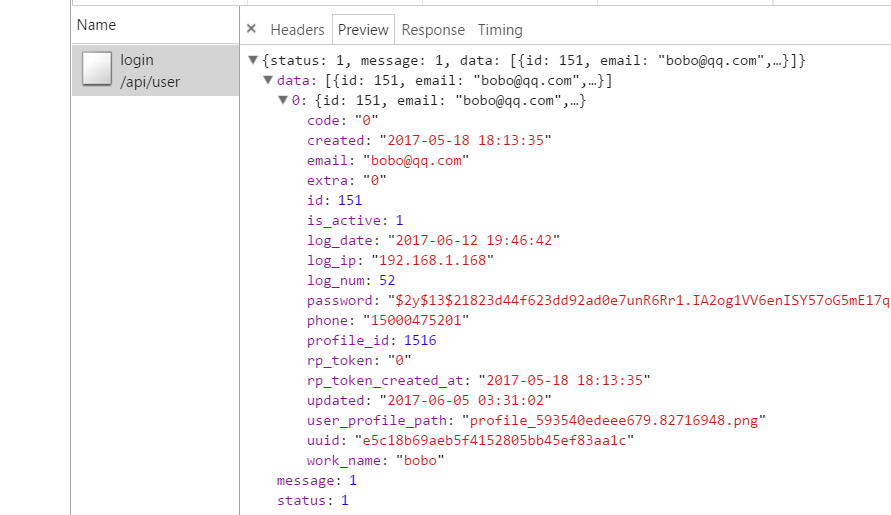Click the code "0" property
The image size is (891, 515).
pyautogui.click(x=343, y=121)
